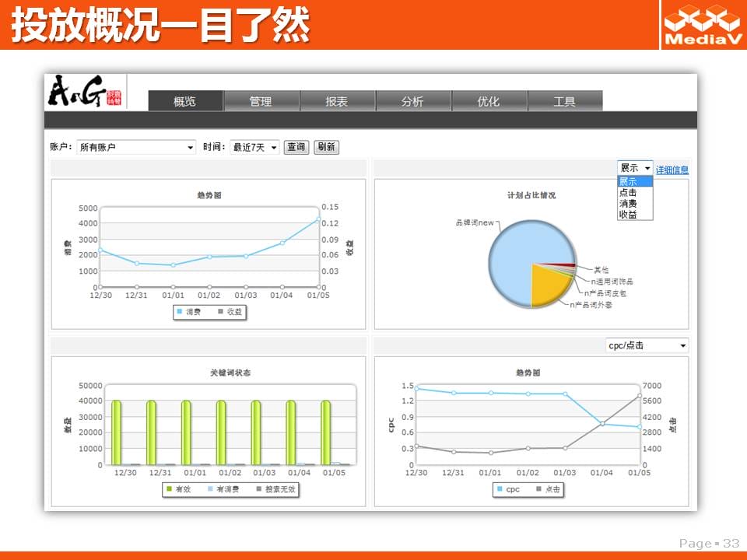Click the 点击 legend entry below the cpc chart
The height and width of the screenshot is (560, 747).
pos(549,489)
